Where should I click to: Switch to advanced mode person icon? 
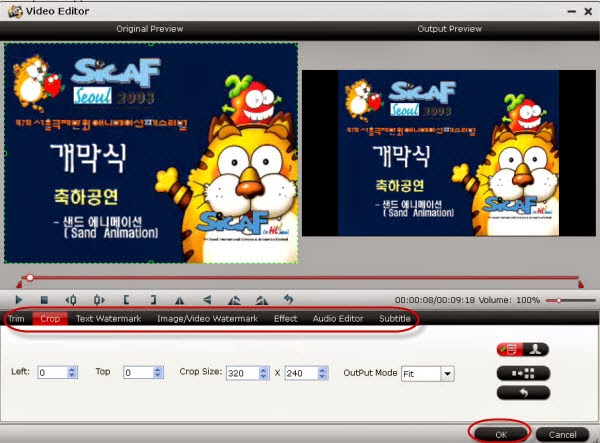coord(535,349)
